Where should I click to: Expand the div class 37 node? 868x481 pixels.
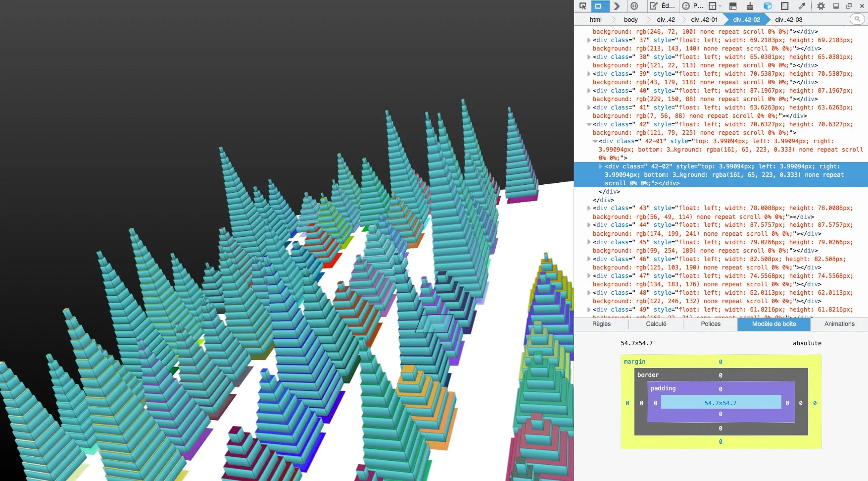(589, 40)
